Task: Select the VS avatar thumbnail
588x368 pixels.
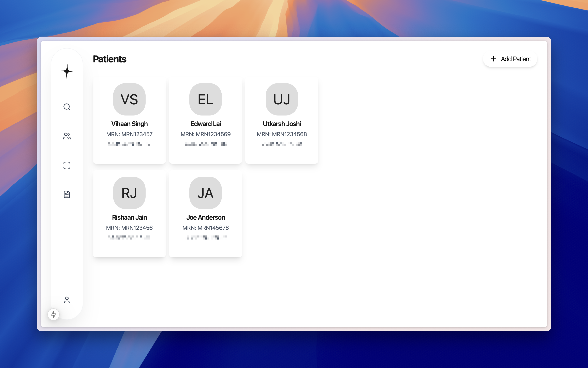Action: pyautogui.click(x=129, y=99)
